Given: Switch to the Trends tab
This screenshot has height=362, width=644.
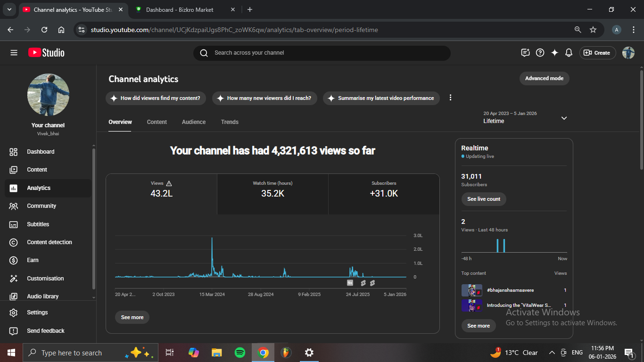Looking at the screenshot, I should [230, 122].
